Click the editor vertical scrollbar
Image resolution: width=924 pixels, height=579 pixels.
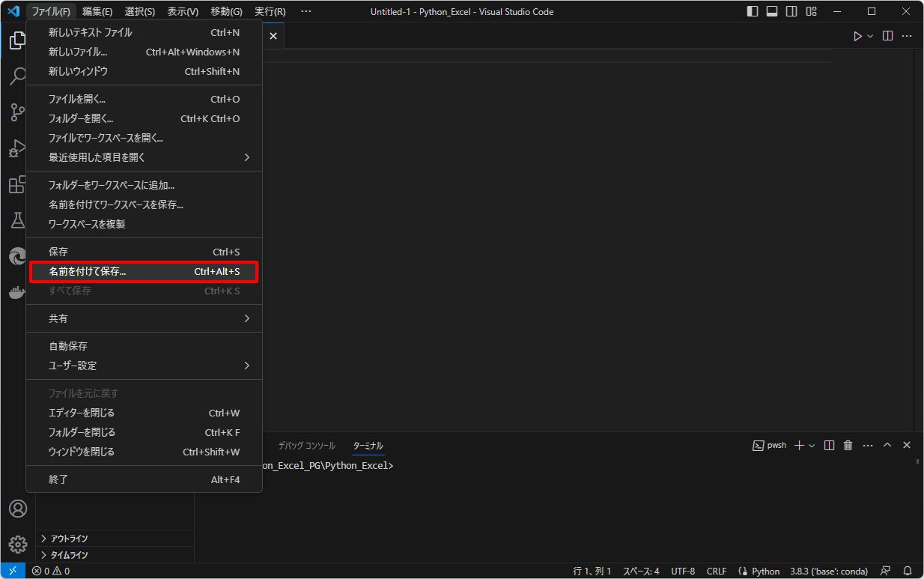coord(917,238)
